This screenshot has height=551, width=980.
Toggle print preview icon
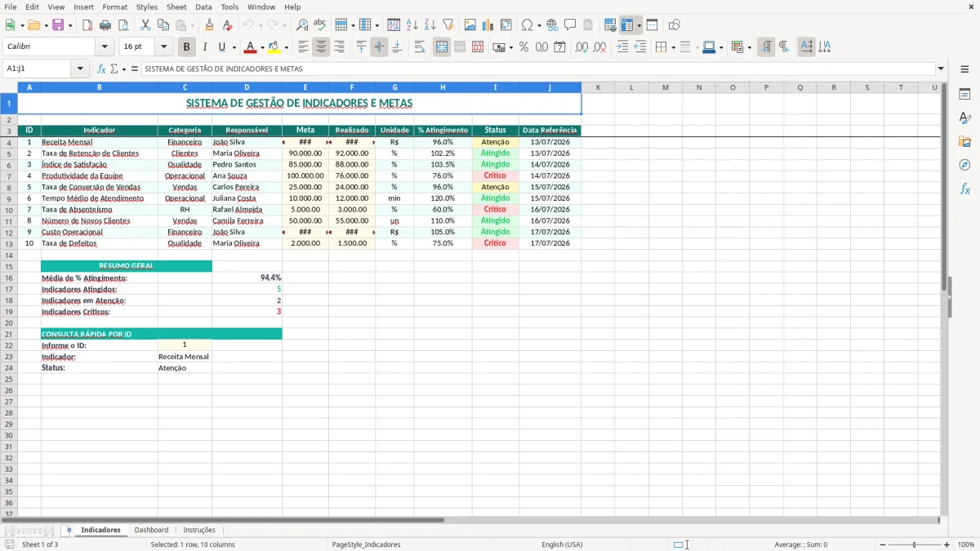point(122,25)
